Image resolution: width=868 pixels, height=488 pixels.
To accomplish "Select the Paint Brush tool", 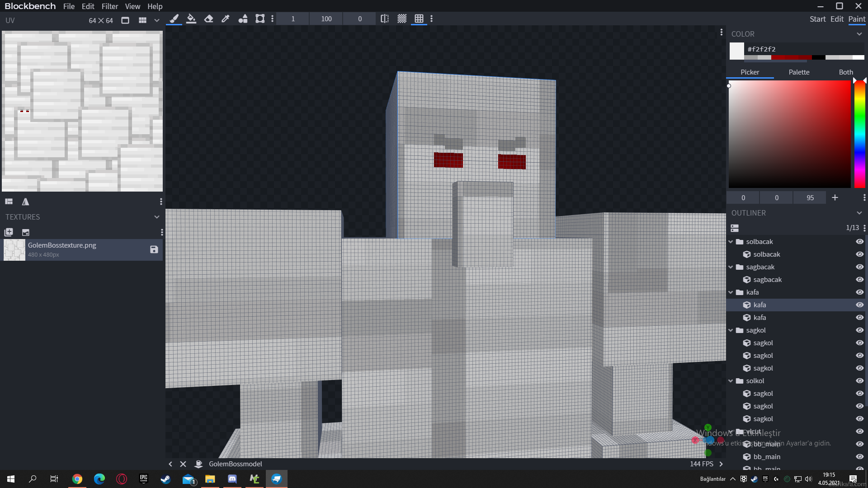I will click(174, 19).
